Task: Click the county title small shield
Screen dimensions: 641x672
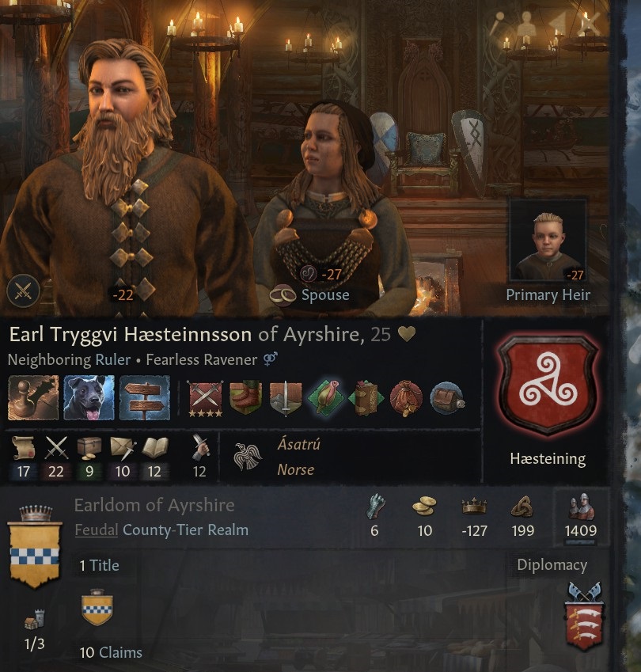Action: (x=97, y=607)
